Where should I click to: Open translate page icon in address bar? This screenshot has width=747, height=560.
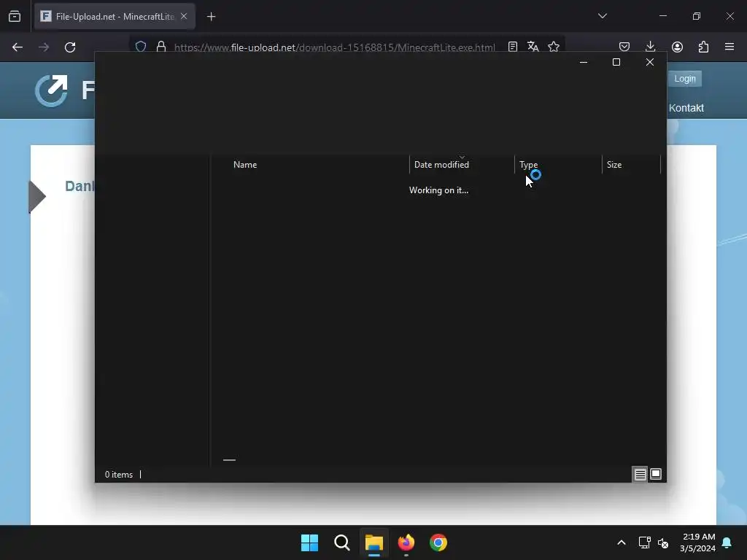[533, 47]
